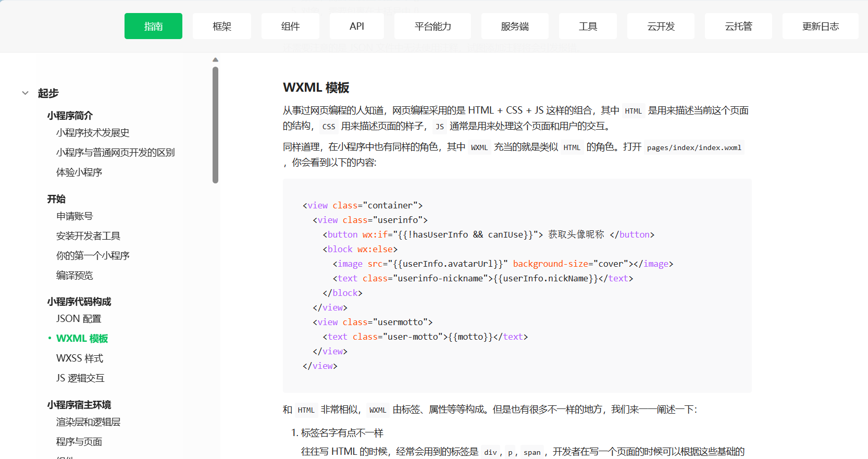Image resolution: width=868 pixels, height=459 pixels.
Task: Open the JS 逻辑交互 sidebar link
Action: click(x=80, y=378)
